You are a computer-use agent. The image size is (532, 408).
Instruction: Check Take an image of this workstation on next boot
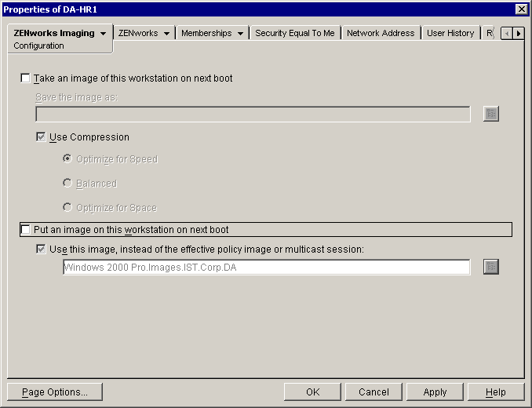[x=25, y=78]
